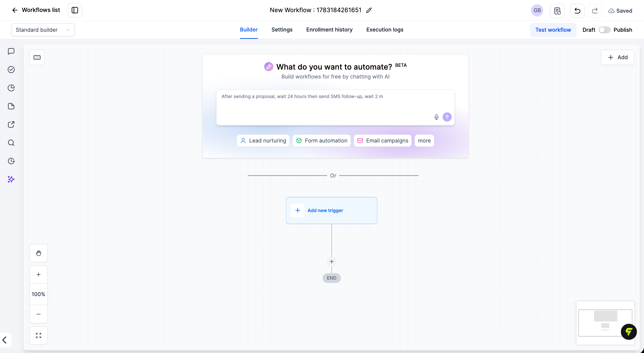Click the microphone voice input icon
This screenshot has height=353, width=644.
[436, 117]
